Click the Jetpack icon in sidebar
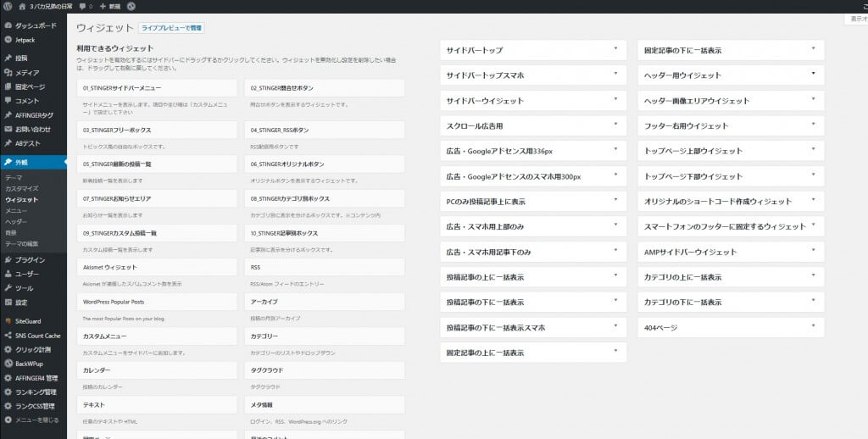868x439 pixels. 8,40
